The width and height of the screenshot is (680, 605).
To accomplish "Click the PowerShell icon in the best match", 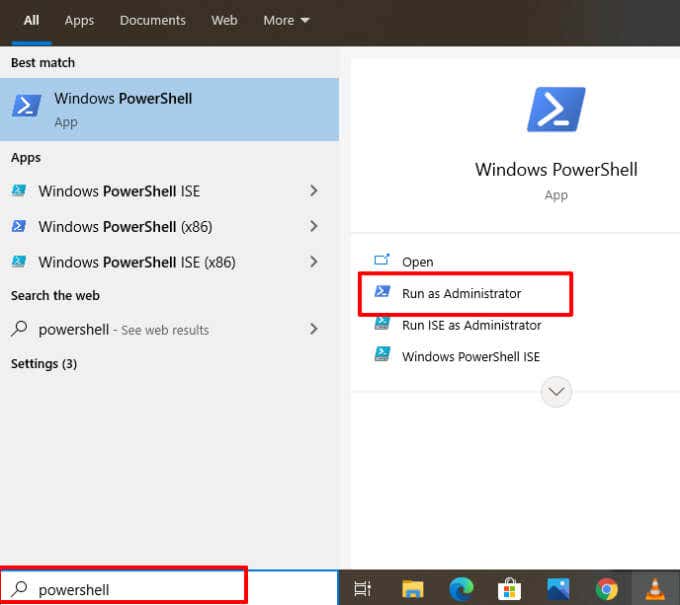I will point(26,105).
